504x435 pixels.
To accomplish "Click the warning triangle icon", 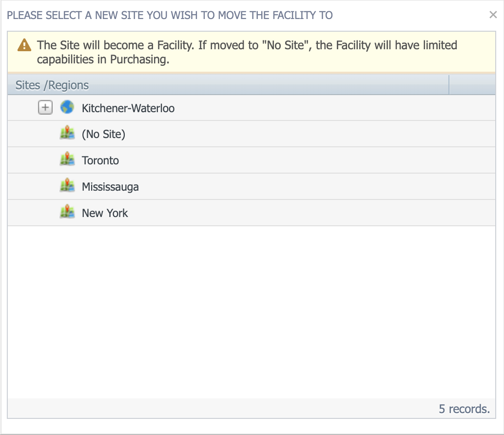I will [24, 46].
